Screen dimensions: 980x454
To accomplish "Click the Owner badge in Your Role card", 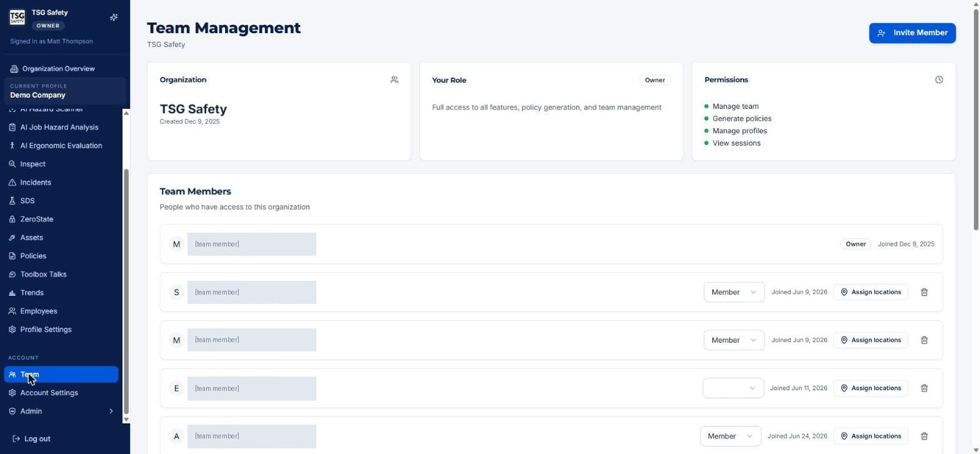I will point(655,80).
